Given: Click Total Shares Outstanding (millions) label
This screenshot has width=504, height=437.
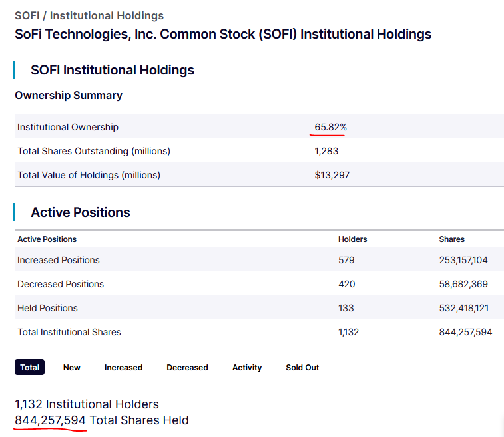Looking at the screenshot, I should click(x=94, y=151).
